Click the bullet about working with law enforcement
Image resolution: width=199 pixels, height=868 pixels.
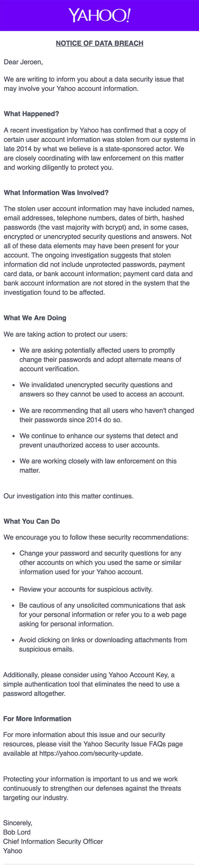click(98, 465)
